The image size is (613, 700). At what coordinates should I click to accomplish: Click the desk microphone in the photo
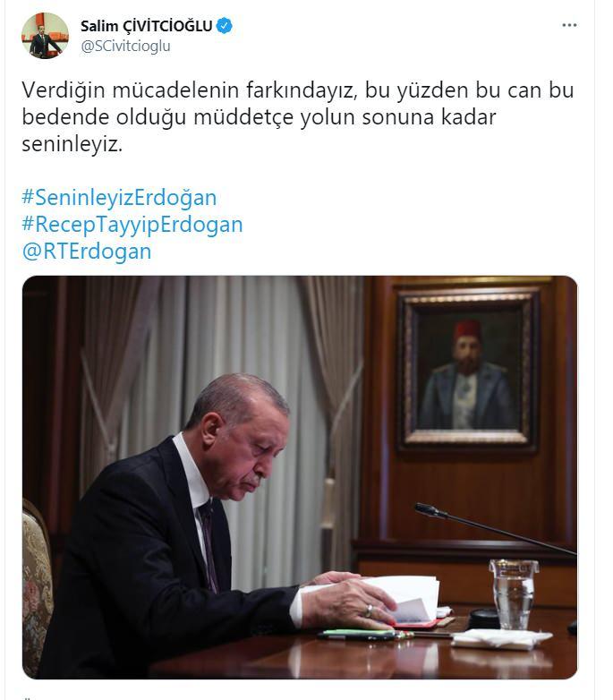coord(494,529)
